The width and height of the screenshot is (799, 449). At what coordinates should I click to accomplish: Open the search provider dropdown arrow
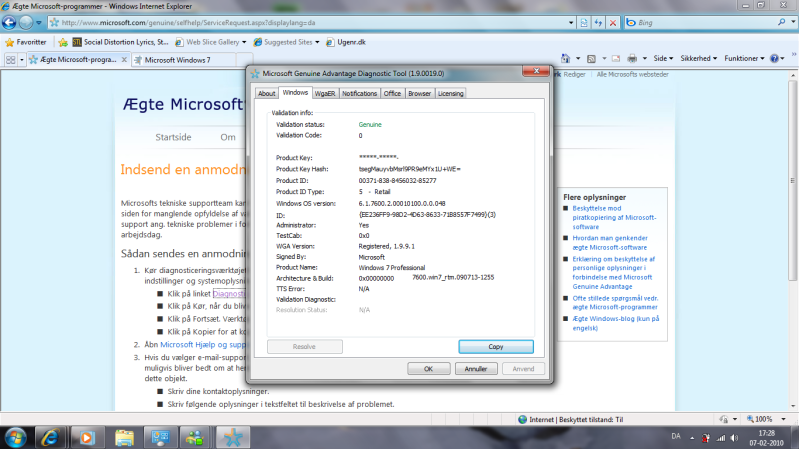[793, 22]
